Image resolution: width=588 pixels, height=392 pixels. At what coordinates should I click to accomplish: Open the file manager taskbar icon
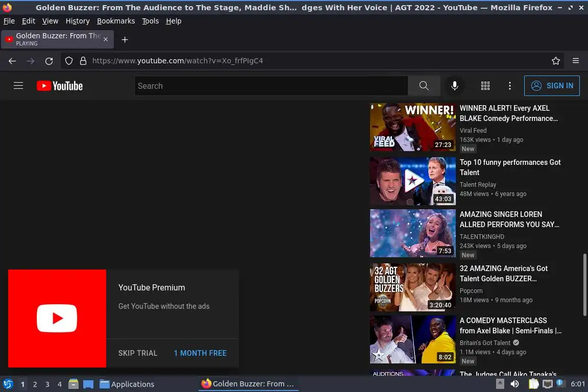tap(73, 384)
